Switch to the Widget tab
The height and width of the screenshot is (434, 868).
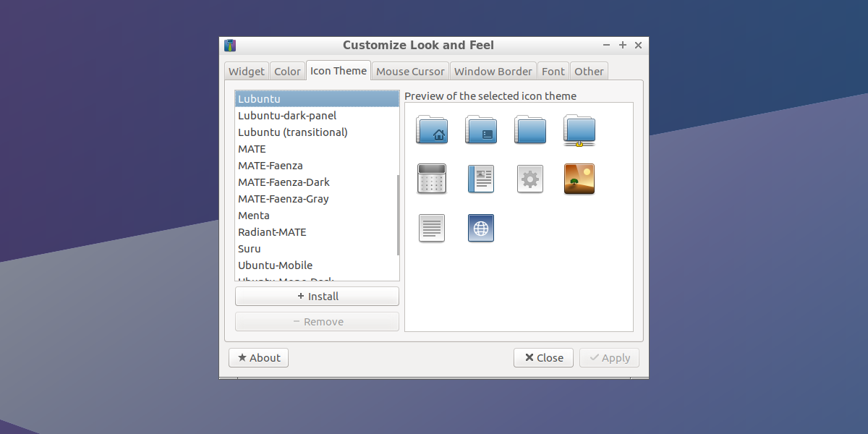tap(247, 71)
